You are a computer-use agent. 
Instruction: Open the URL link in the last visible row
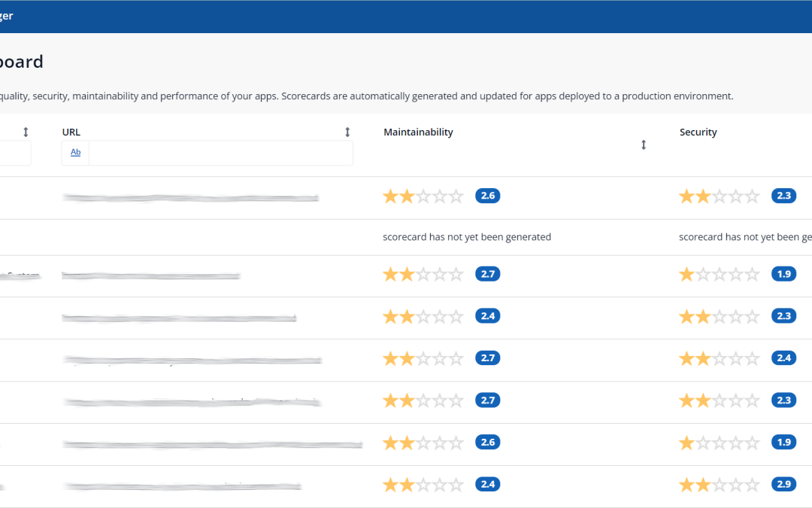(x=182, y=487)
